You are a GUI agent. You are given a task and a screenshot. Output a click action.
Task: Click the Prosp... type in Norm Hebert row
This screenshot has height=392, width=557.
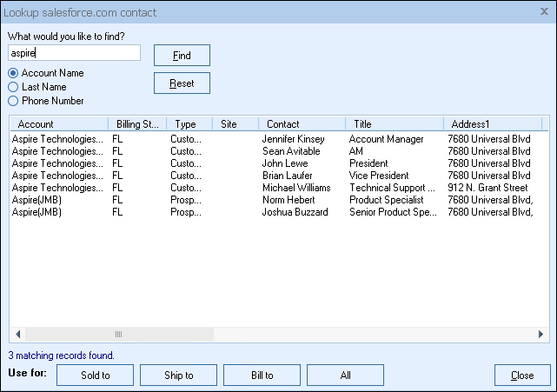point(186,199)
